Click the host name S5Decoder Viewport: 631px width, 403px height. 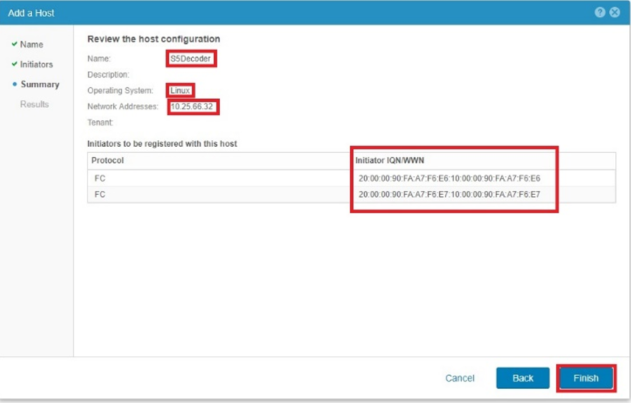[191, 58]
